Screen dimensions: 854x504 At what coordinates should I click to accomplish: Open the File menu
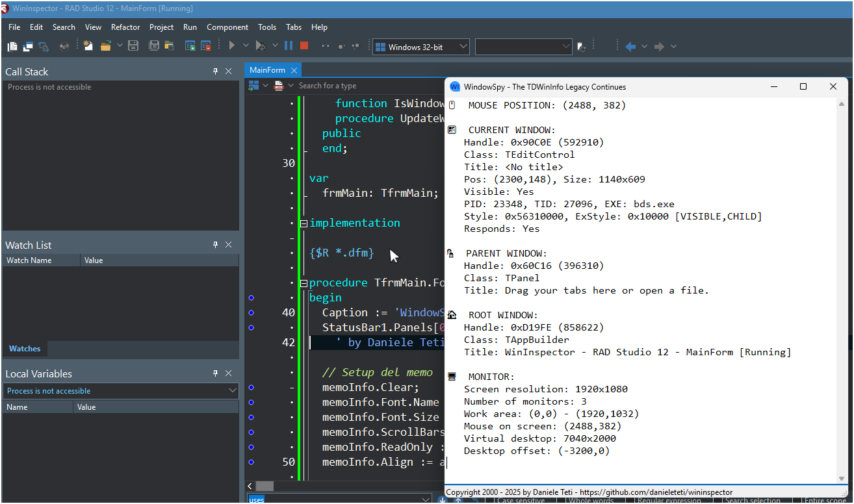click(14, 27)
